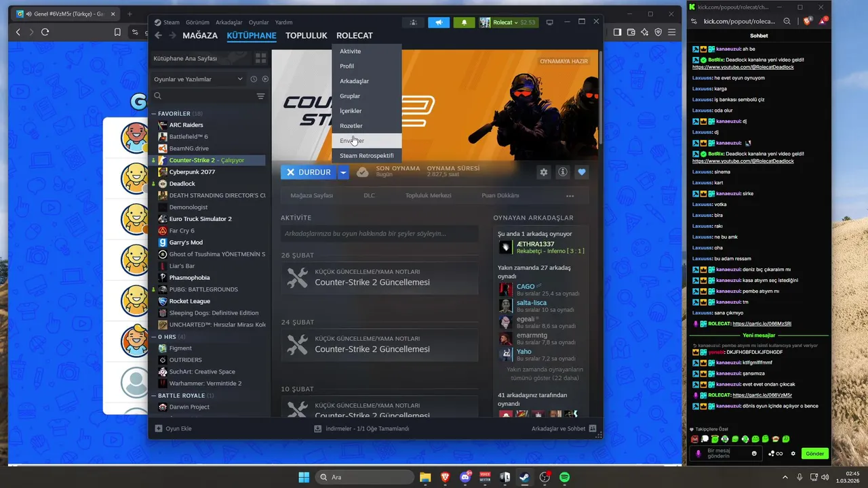Show only ready-to-play games icon
Screen dimensions: 868x488
click(x=265, y=79)
